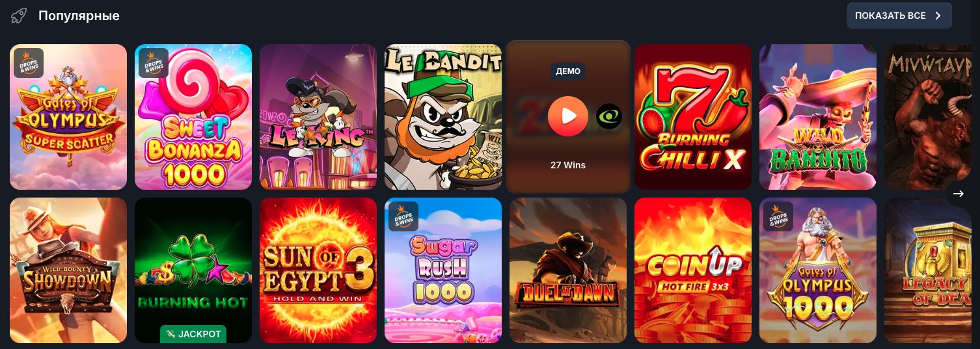The height and width of the screenshot is (349, 980).
Task: Click the ДЕМО badge on 27 Wins
Action: click(x=568, y=71)
